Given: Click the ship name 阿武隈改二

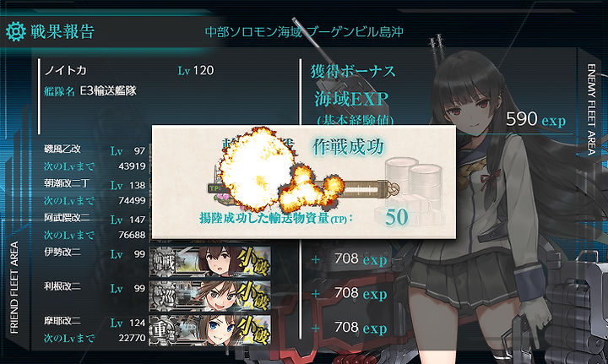Looking at the screenshot, I should [67, 218].
